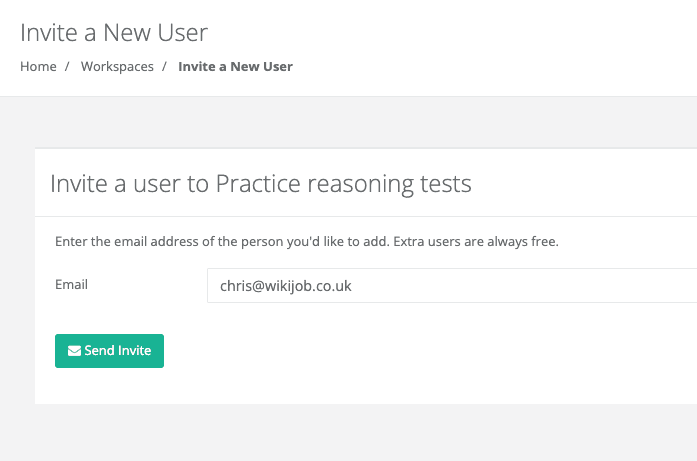697x461 pixels.
Task: Click the Email field label
Action: [x=71, y=285]
